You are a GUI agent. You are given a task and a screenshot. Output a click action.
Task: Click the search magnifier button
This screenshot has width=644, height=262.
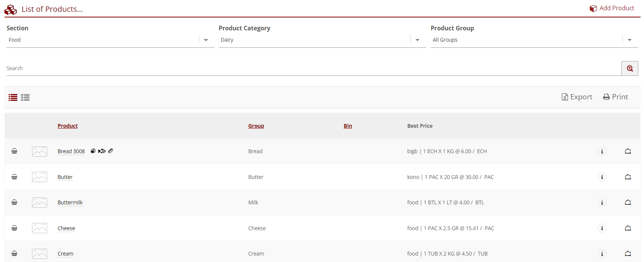click(630, 69)
